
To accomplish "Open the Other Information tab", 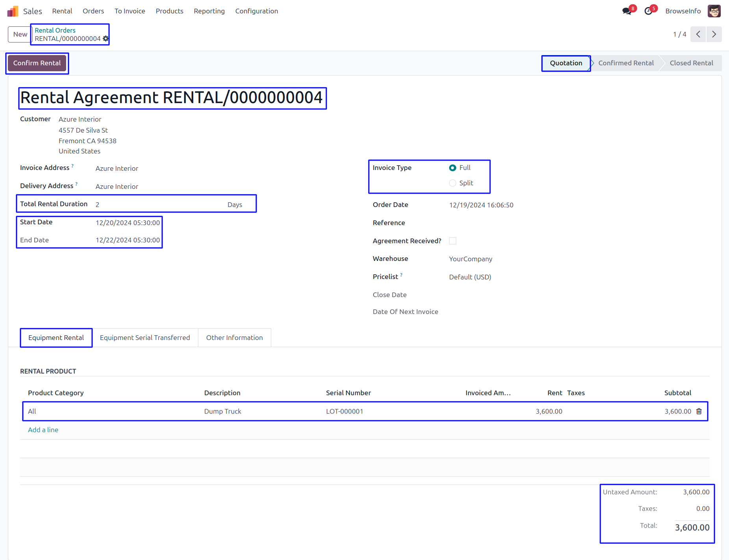I will coord(234,338).
